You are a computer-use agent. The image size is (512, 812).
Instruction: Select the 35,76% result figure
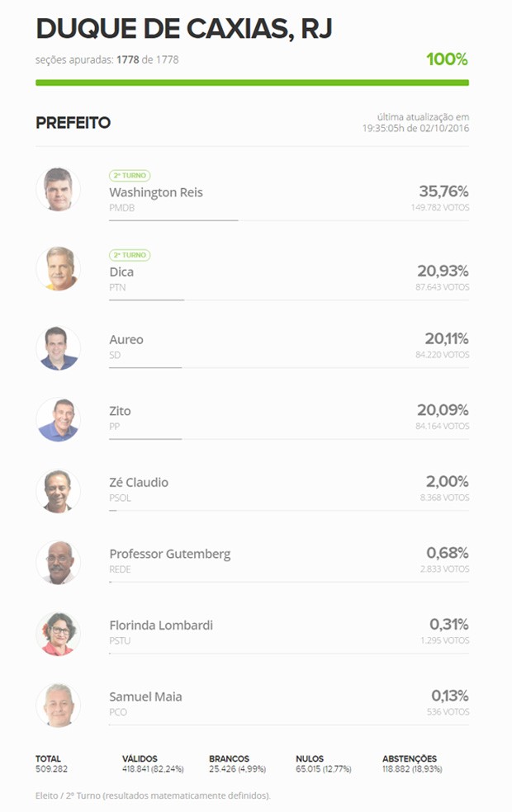(443, 191)
